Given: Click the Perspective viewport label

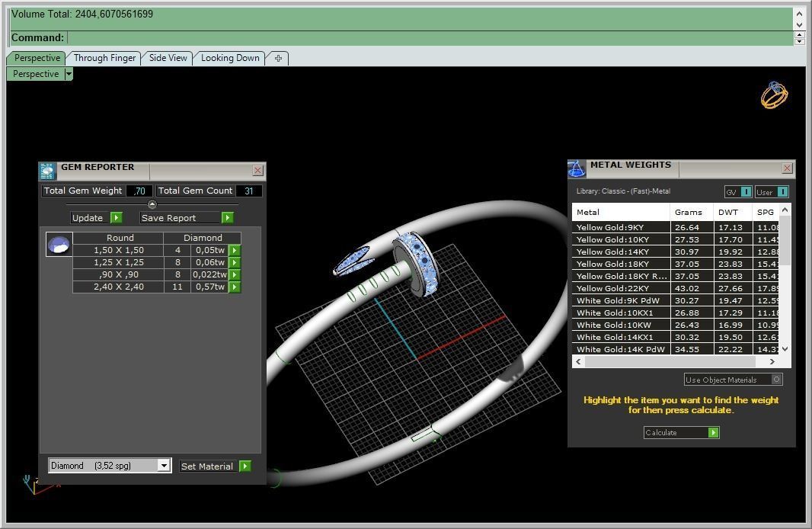Looking at the screenshot, I should (x=36, y=74).
